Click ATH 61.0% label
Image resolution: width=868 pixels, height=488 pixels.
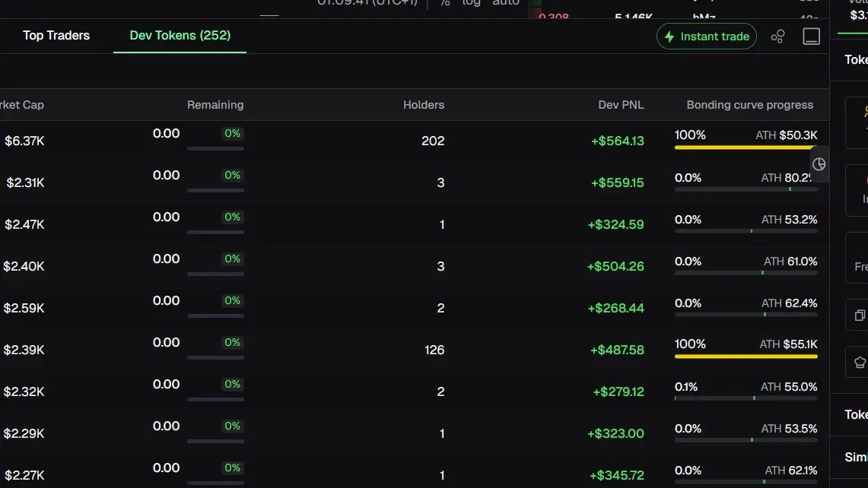(790, 261)
